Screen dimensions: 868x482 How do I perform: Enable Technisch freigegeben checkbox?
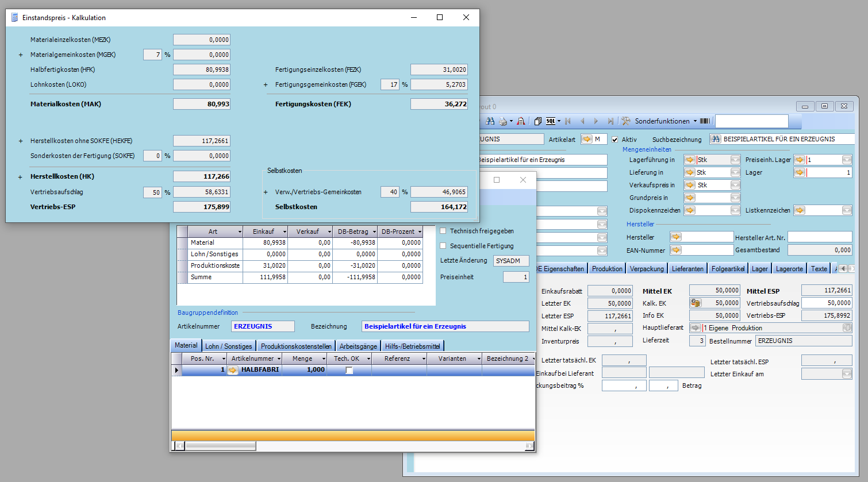point(443,231)
